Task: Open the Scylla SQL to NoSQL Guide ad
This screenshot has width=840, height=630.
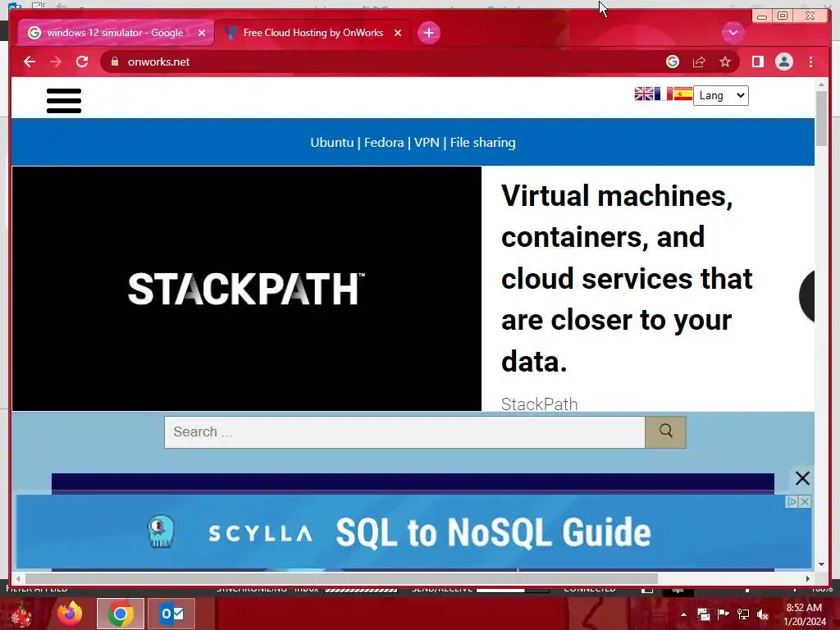Action: coord(413,532)
